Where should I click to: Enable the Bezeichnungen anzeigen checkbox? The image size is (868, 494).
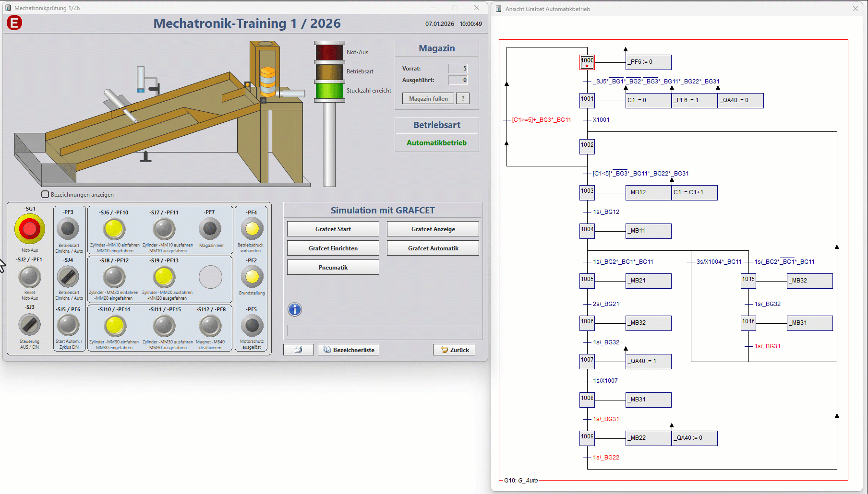click(x=45, y=194)
